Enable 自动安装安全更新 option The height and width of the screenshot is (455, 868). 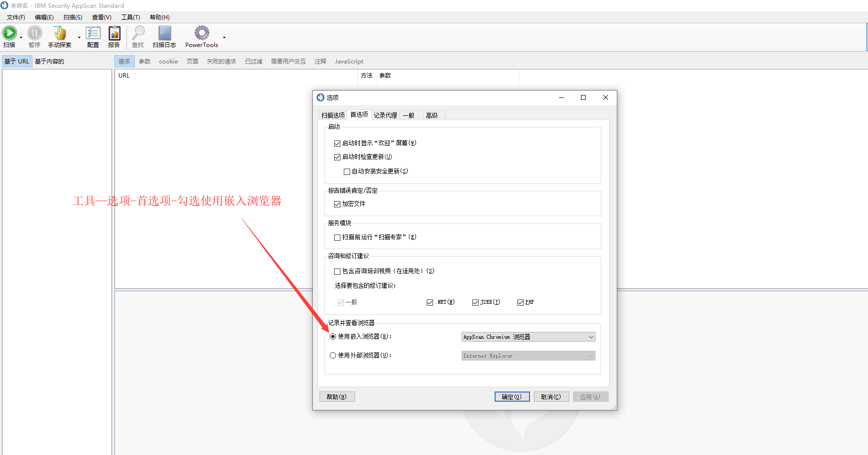[x=347, y=171]
